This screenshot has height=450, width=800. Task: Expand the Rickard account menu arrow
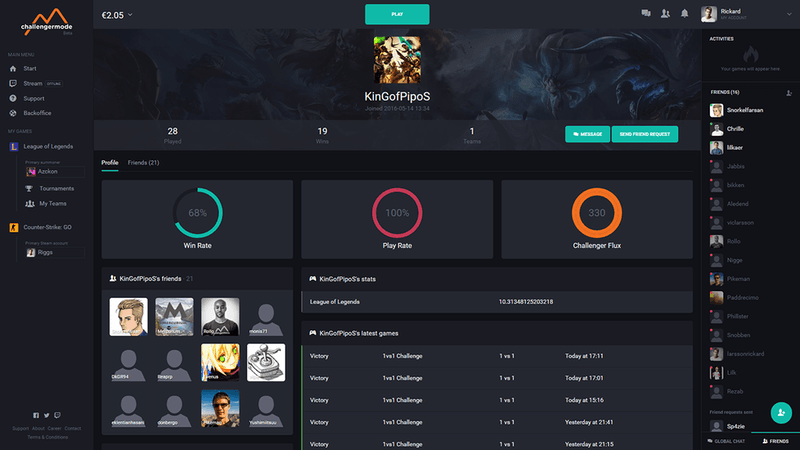click(789, 14)
